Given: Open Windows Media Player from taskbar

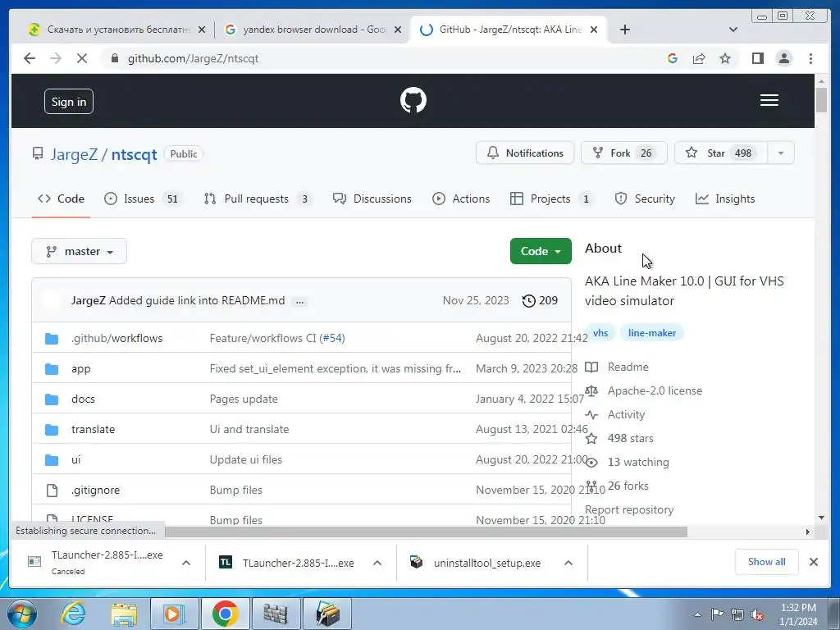Looking at the screenshot, I should point(175,614).
